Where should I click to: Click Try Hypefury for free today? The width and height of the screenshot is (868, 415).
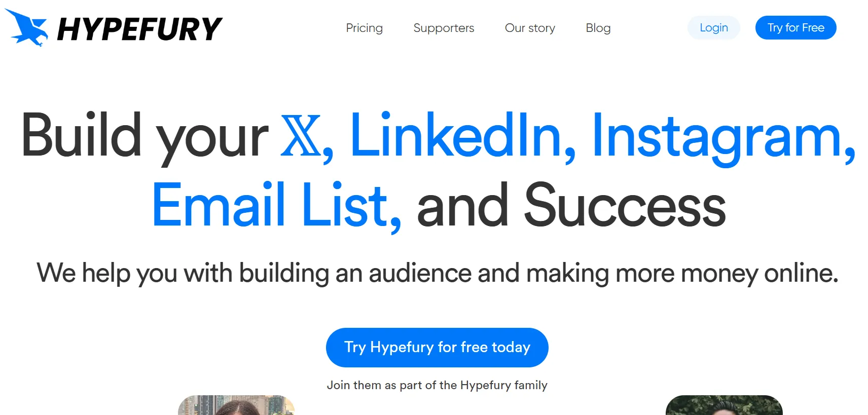[x=437, y=347]
